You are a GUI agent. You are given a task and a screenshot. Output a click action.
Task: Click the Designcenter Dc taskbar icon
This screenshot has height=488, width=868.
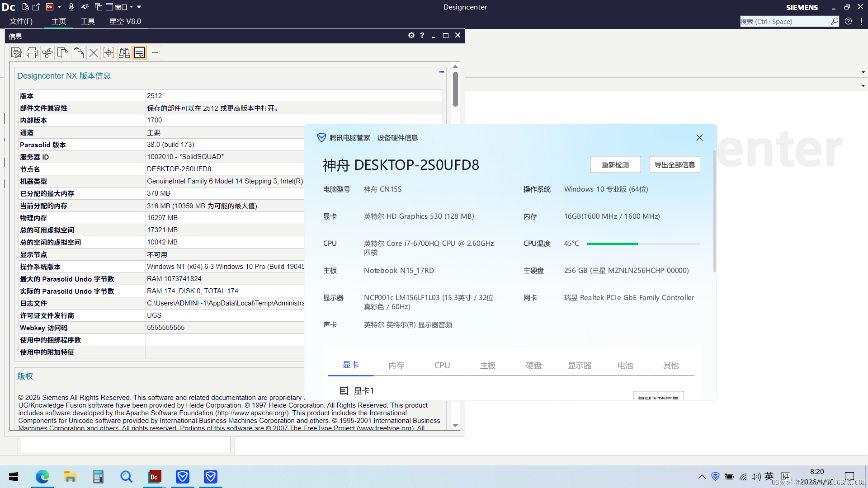[154, 477]
